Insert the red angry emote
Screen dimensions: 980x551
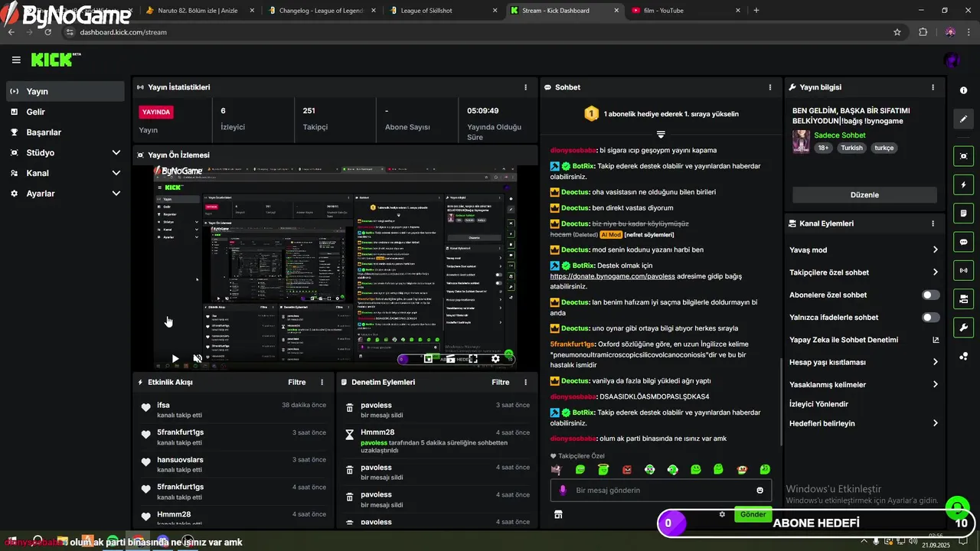pos(627,469)
